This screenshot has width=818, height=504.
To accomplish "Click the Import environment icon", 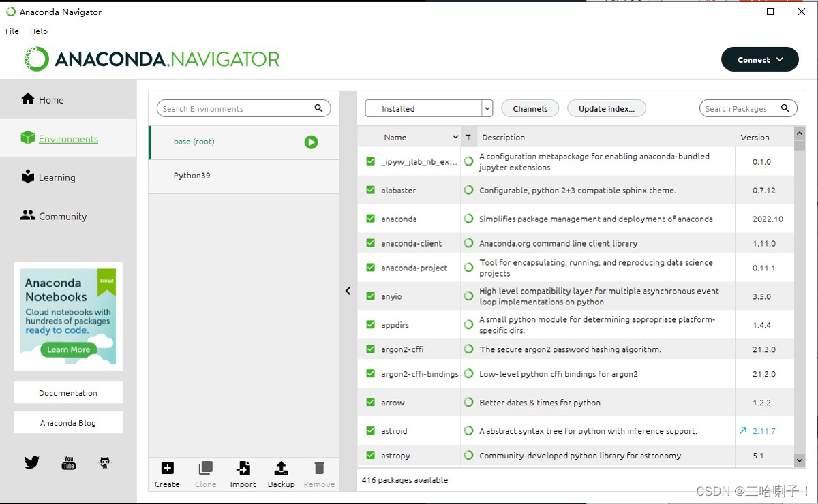I will coord(243,469).
